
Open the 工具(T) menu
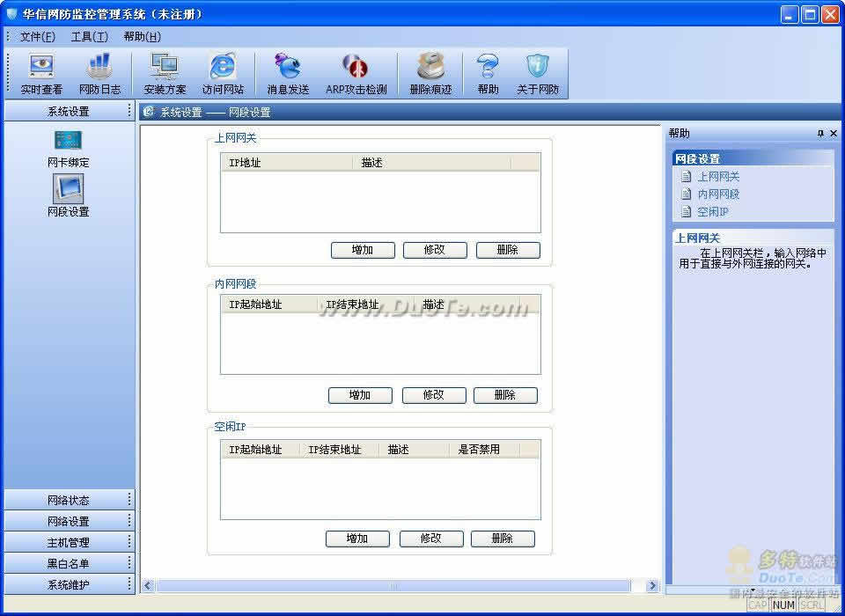point(90,37)
